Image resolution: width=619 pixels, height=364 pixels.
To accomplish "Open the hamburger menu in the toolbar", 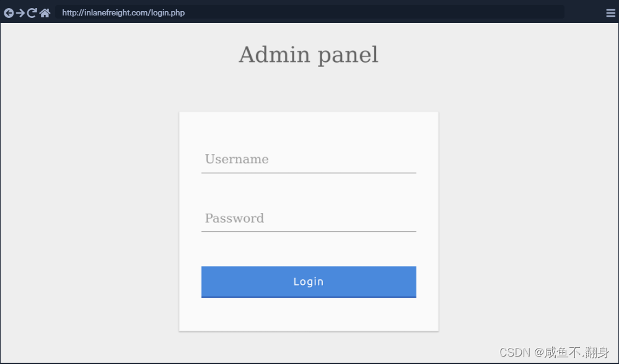I will click(610, 13).
